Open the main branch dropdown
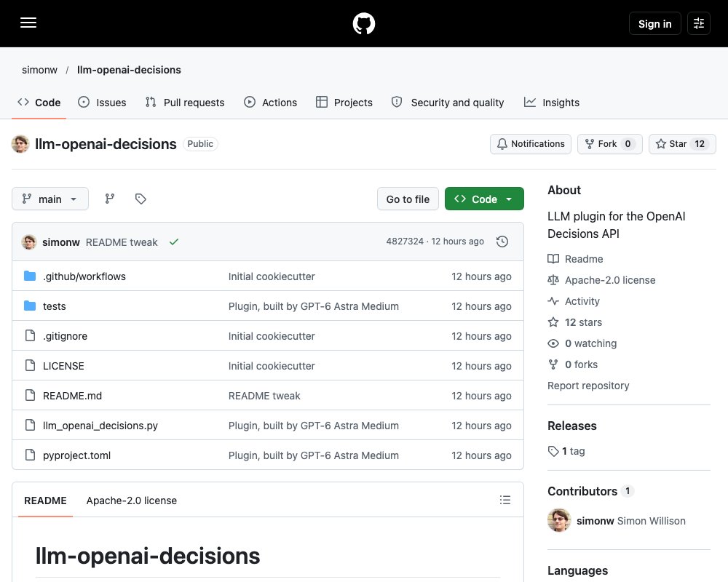 (x=50, y=199)
